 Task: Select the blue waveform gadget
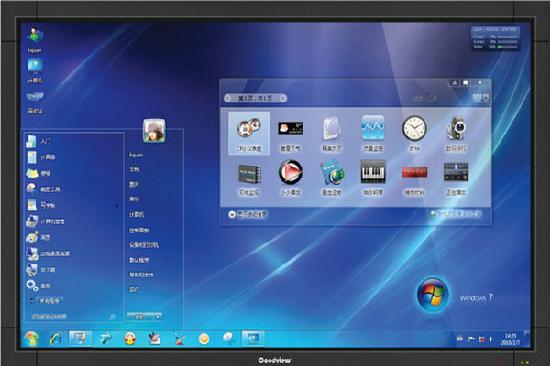pos(373,133)
